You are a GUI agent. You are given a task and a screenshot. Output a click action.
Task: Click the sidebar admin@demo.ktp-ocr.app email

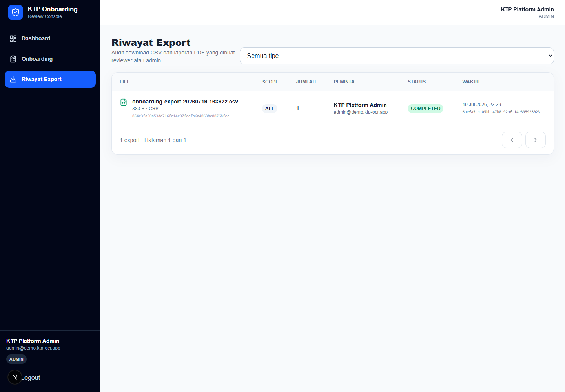(x=33, y=348)
